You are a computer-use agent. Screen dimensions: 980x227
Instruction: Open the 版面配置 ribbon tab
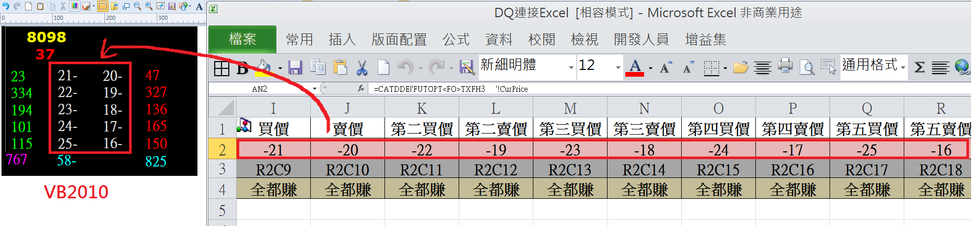(x=399, y=39)
